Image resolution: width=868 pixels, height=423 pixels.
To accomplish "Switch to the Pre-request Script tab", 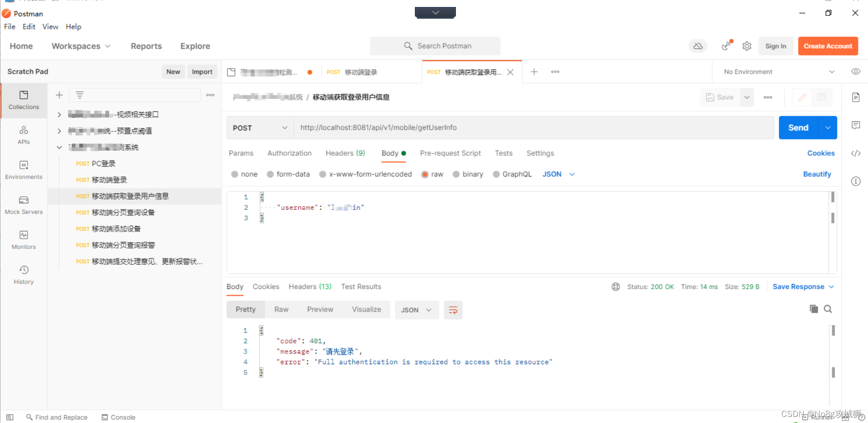I will 450,153.
